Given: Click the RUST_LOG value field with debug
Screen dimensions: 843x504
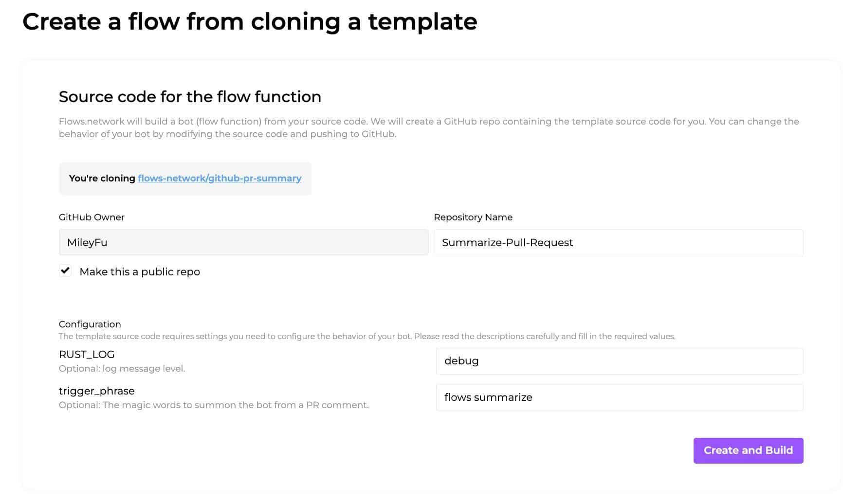Looking at the screenshot, I should 619,361.
